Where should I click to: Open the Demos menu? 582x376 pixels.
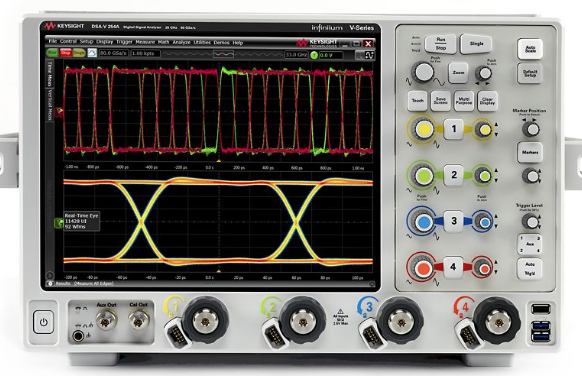click(222, 43)
